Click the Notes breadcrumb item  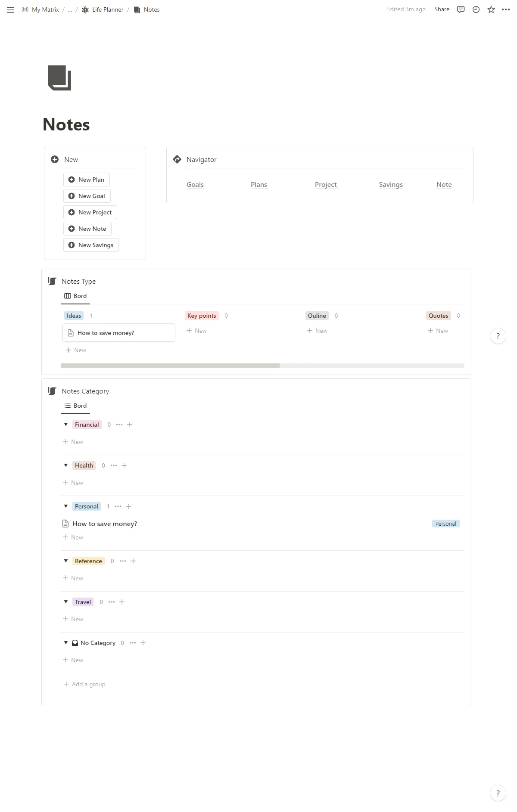tap(147, 9)
